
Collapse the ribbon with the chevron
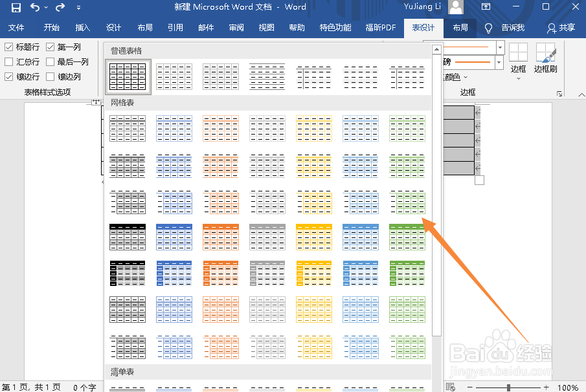(581, 94)
